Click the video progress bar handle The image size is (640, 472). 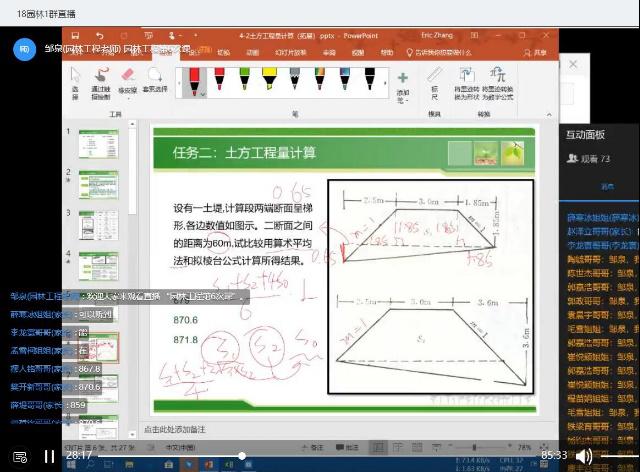coord(241,456)
